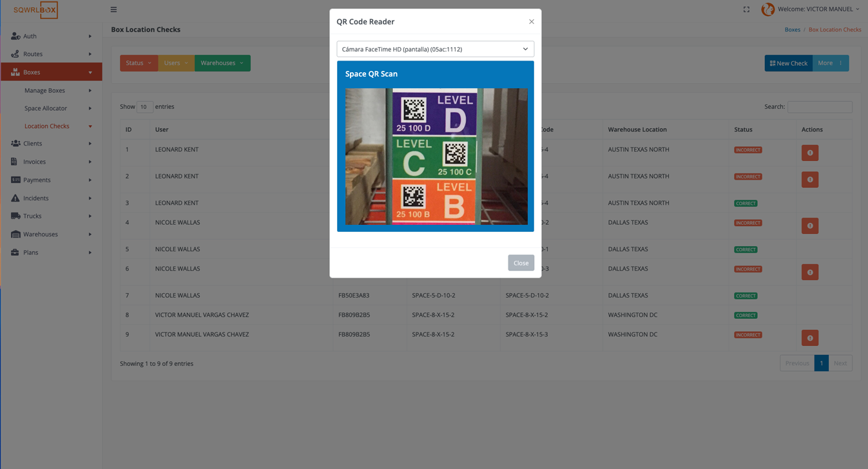
Task: Open Space Allocator submenu in sidebar
Action: pyautogui.click(x=46, y=108)
